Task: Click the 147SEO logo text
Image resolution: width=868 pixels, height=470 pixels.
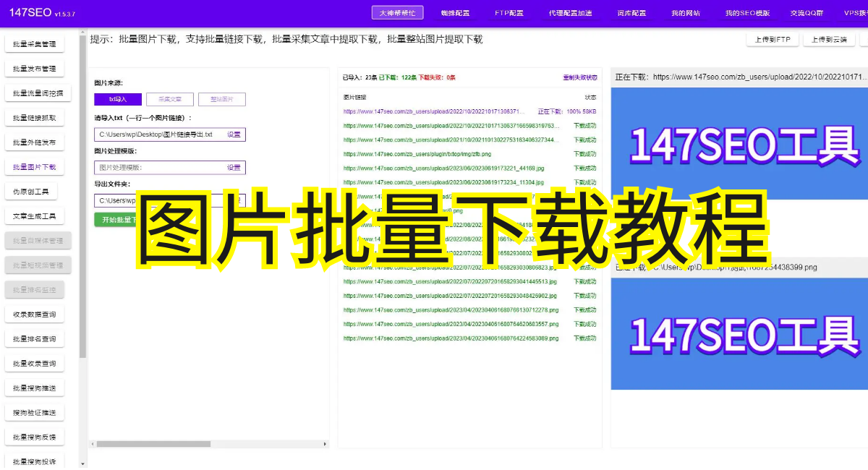Action: click(x=30, y=13)
